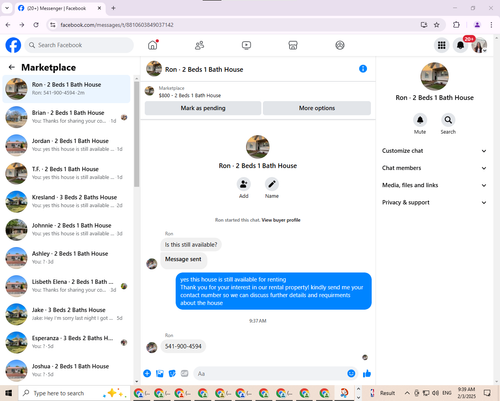Attach a photo with the image icon
Viewport: 500px width, 401px height.
(x=160, y=374)
